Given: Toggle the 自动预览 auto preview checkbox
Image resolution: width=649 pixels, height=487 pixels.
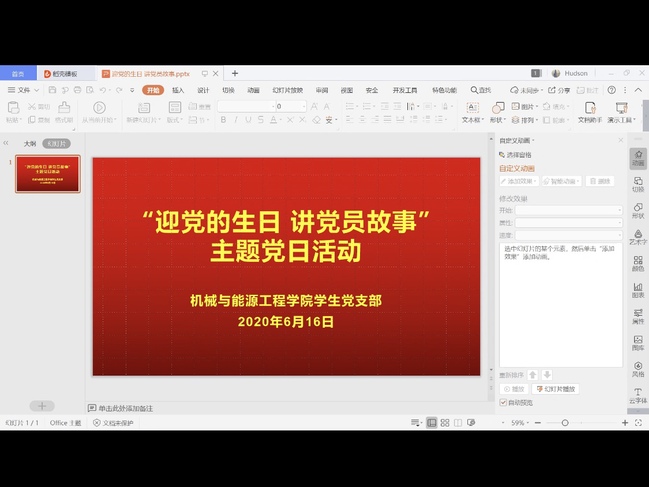Looking at the screenshot, I should (x=503, y=402).
